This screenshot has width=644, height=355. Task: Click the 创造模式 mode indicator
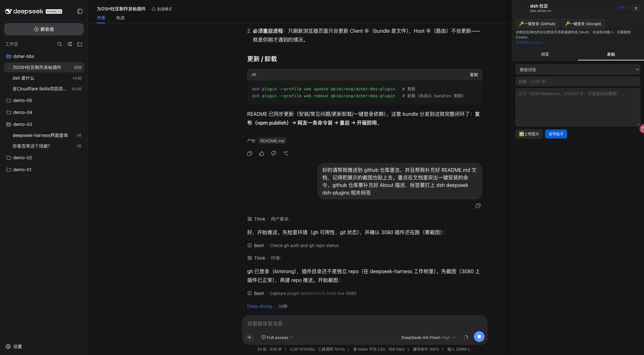[x=162, y=9]
